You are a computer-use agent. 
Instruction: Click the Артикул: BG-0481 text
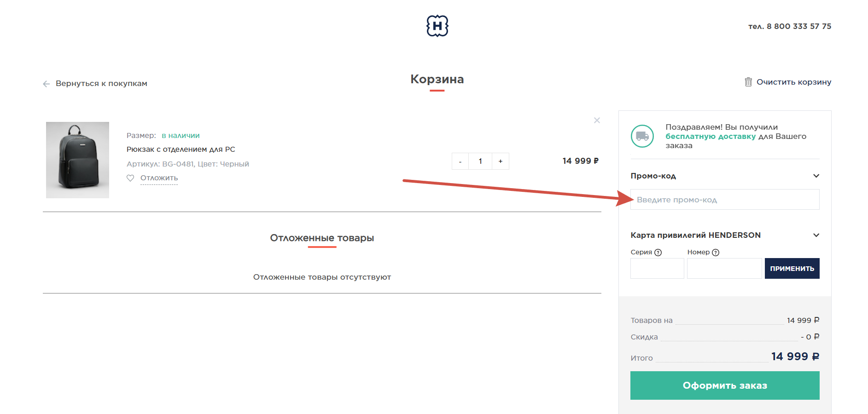click(x=160, y=164)
